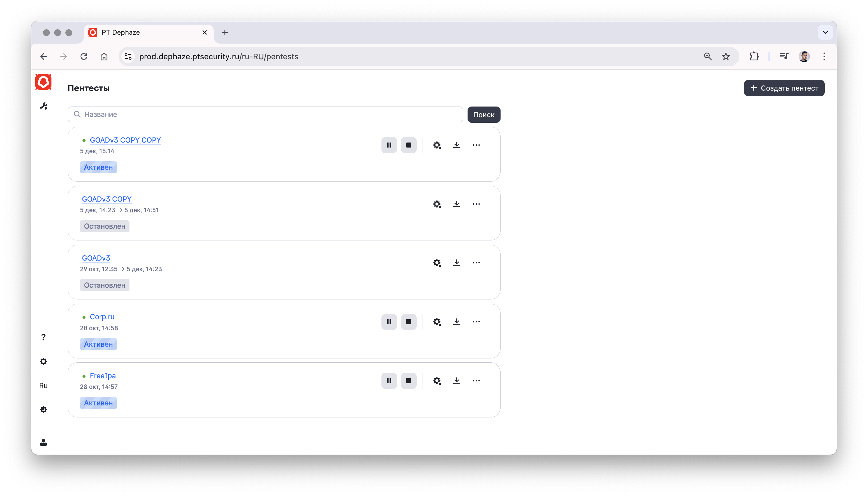
Task: Expand more actions for FreeIpa pentest
Action: [476, 381]
